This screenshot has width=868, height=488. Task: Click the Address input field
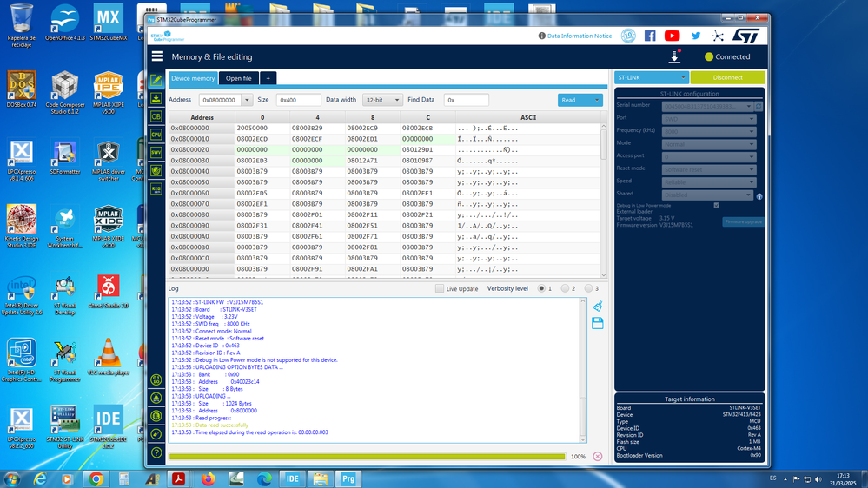click(x=221, y=100)
